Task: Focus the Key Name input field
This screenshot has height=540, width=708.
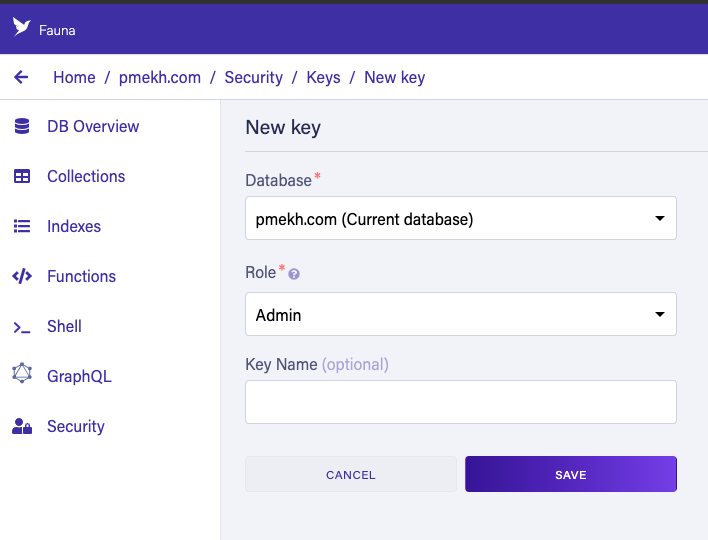Action: click(461, 402)
